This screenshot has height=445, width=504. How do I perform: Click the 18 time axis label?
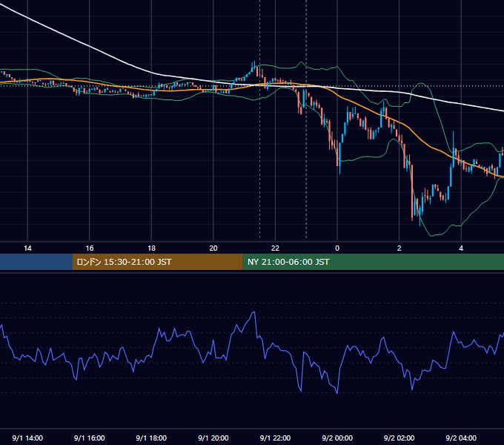pyautogui.click(x=151, y=248)
